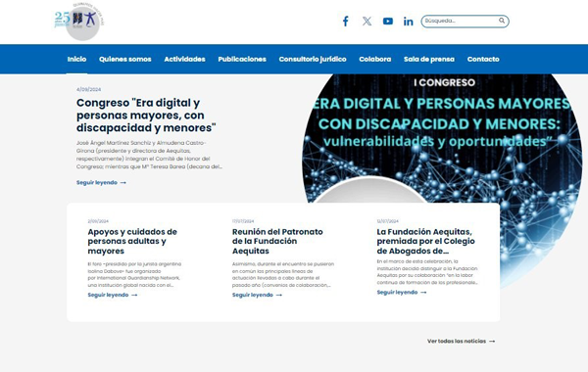This screenshot has height=372, width=588.
Task: Open Reunión del Patronato de la Fundación headline
Action: tap(277, 241)
